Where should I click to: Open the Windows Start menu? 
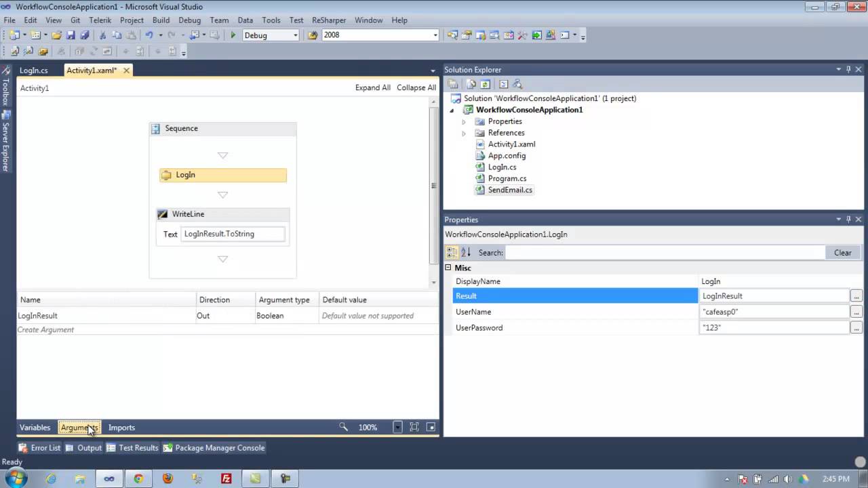[16, 479]
